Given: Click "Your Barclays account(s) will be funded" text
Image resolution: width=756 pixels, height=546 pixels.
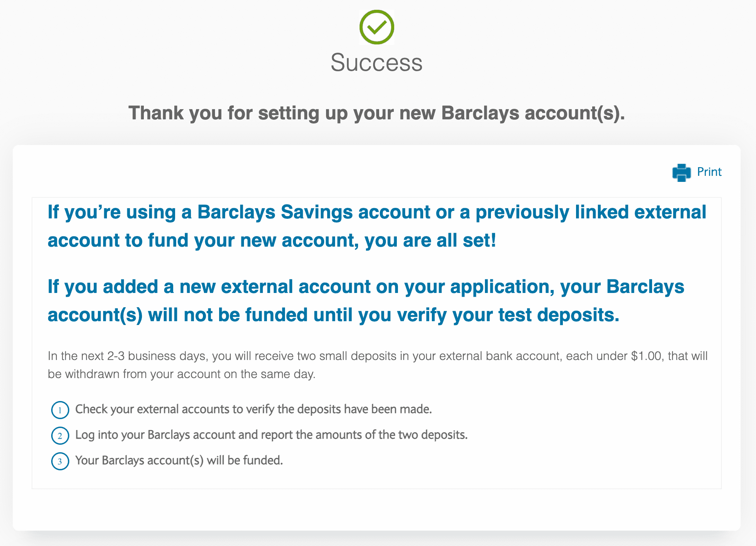Looking at the screenshot, I should point(179,461).
